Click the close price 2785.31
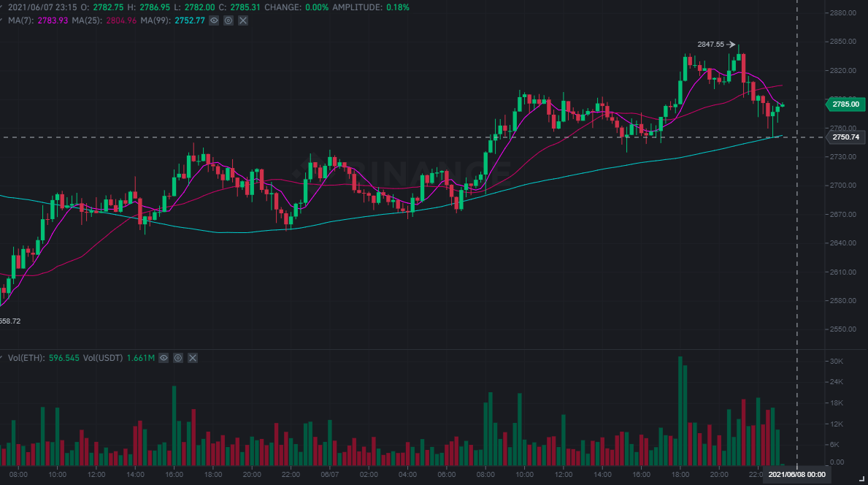868x485 pixels. tap(245, 8)
